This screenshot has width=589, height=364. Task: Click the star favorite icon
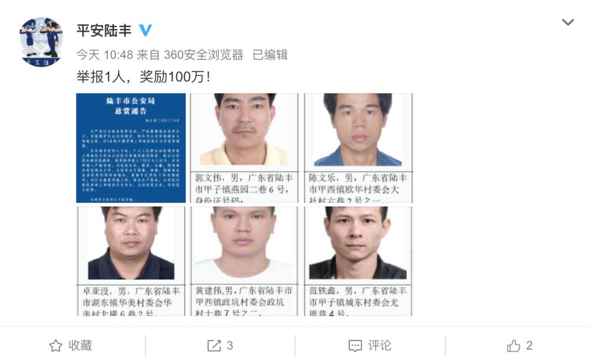point(56,346)
